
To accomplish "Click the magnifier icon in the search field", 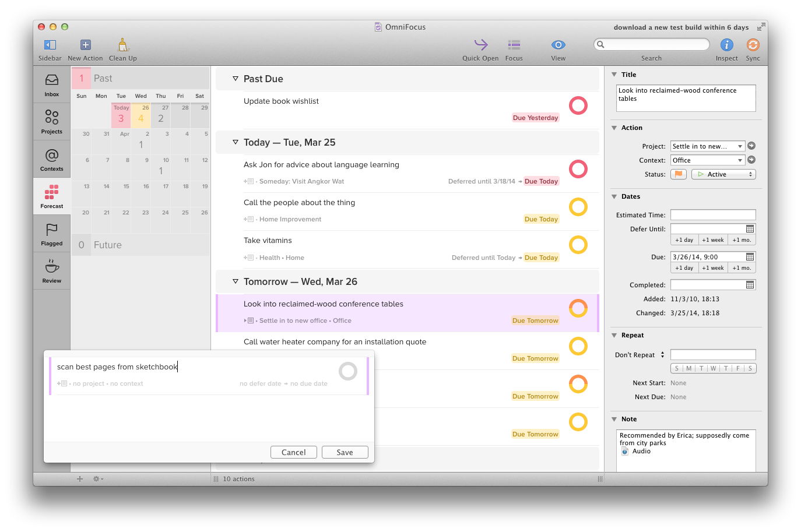I will click(600, 44).
